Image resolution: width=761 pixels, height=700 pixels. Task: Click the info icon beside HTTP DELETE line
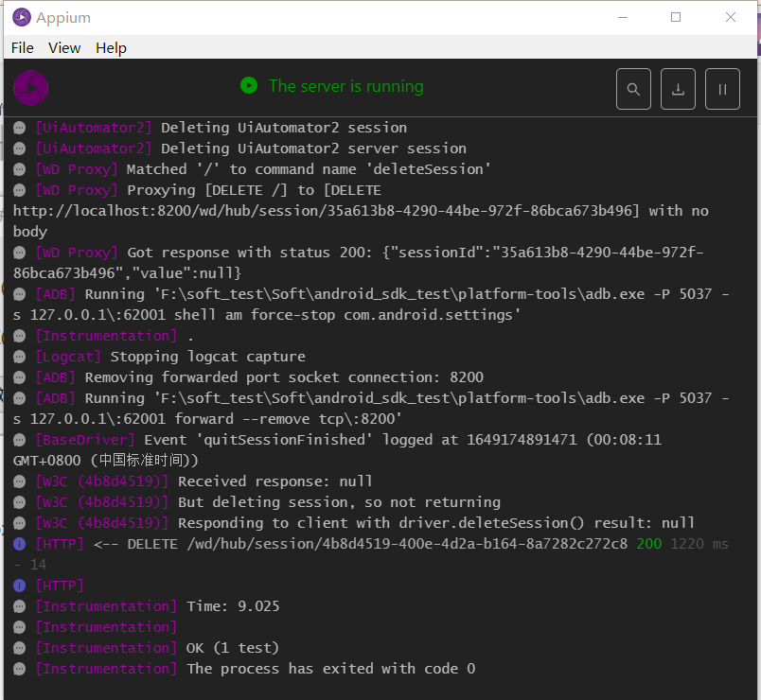pyautogui.click(x=20, y=544)
